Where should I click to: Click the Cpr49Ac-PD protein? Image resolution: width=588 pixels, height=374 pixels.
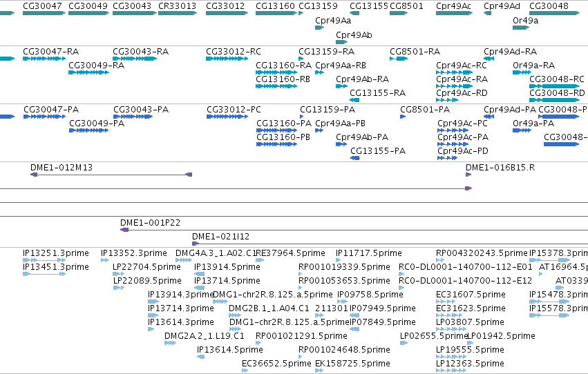(x=447, y=158)
